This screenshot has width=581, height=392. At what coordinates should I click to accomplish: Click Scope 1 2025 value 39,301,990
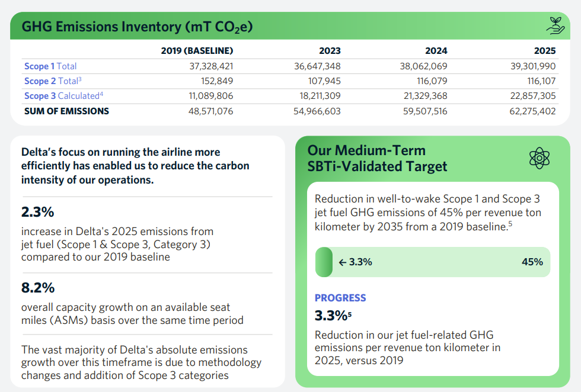[533, 66]
